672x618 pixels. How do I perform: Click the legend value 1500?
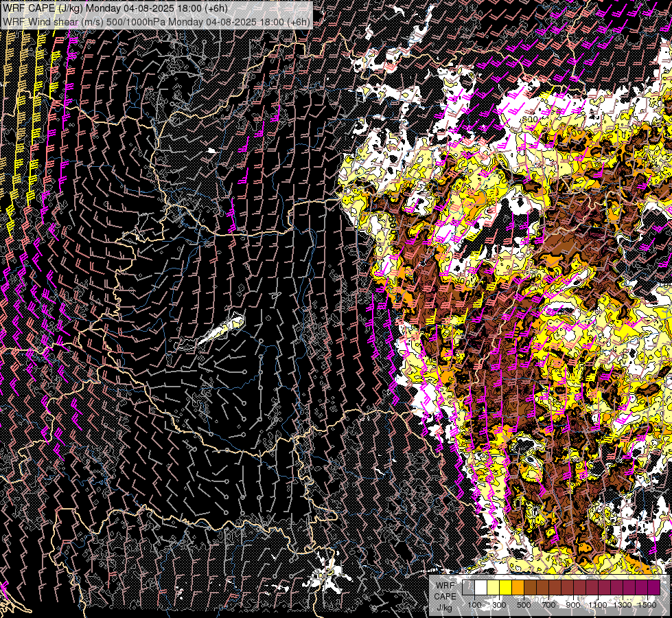pos(647,605)
